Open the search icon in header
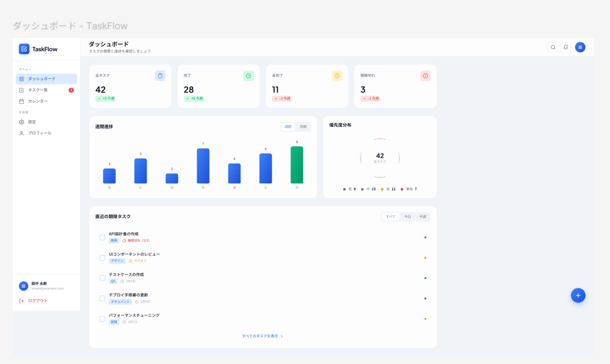 (553, 47)
